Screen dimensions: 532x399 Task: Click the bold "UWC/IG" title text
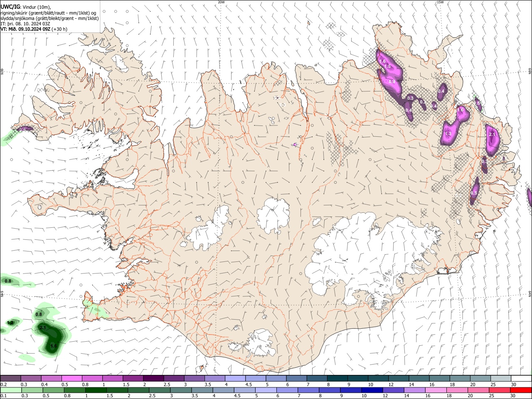[10, 7]
